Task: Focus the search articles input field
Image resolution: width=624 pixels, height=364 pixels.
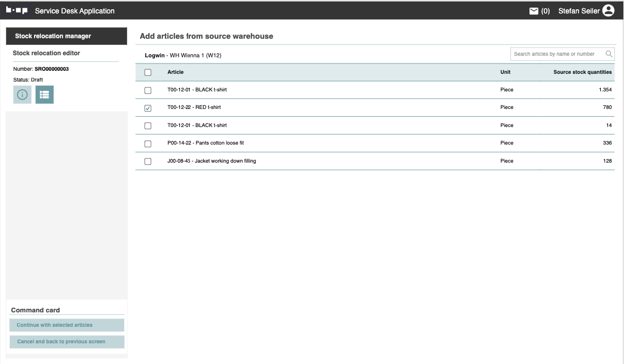Action: click(x=556, y=54)
